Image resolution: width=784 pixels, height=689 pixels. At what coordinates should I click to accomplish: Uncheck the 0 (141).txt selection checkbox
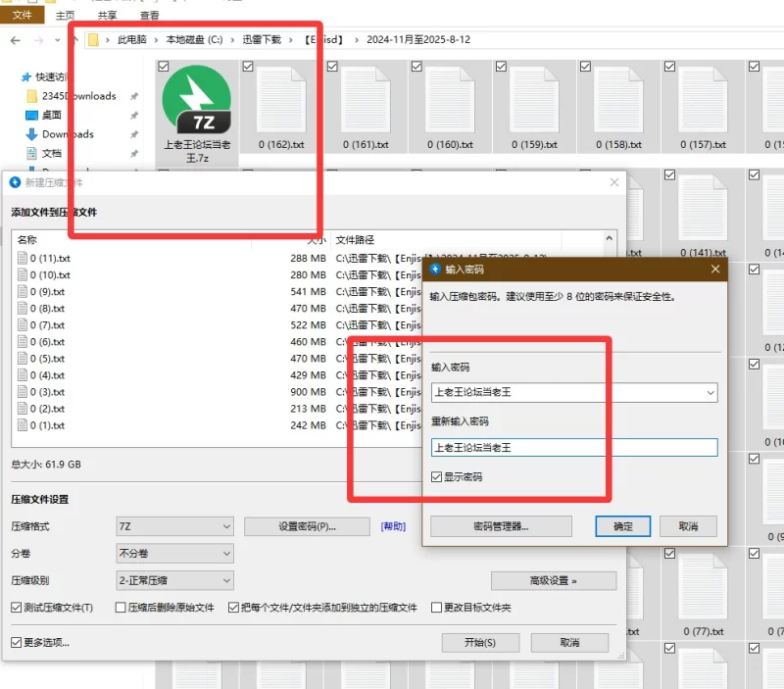point(670,175)
